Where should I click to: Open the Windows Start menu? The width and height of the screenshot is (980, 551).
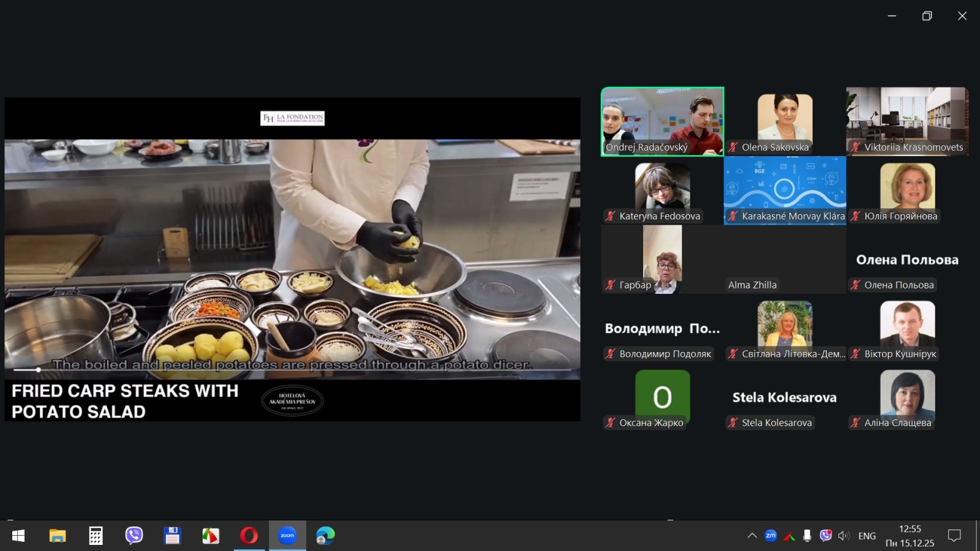pos(18,536)
